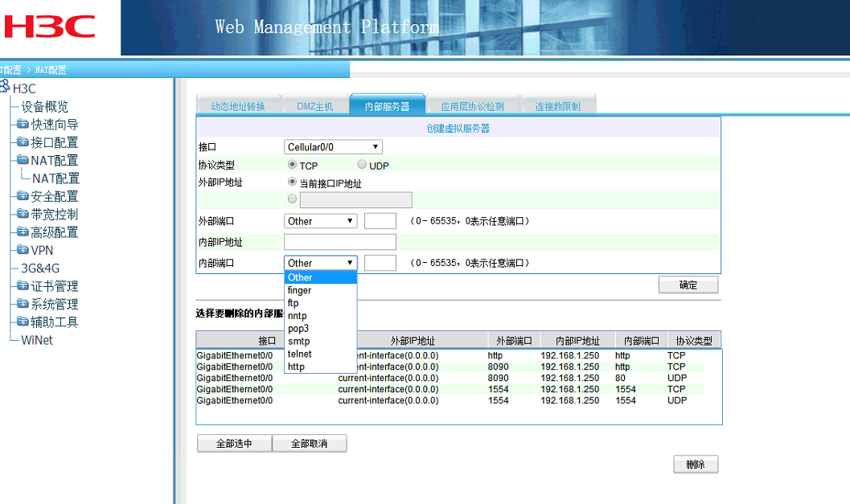850x504 pixels.
Task: Click the H3C logo in header
Action: (x=50, y=27)
